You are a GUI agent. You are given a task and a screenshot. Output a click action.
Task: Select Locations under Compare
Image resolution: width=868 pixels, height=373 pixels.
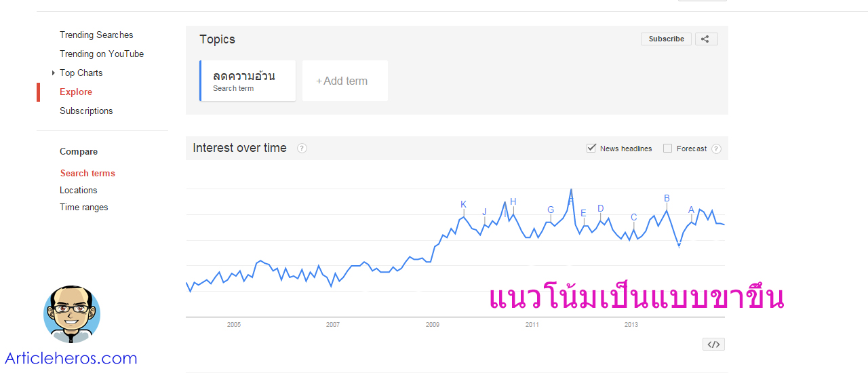pyautogui.click(x=79, y=191)
